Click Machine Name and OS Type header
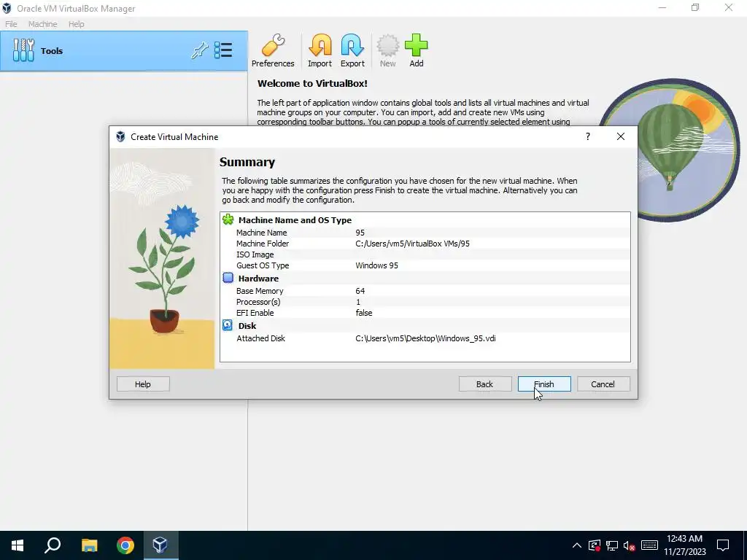The image size is (747, 560). click(295, 220)
